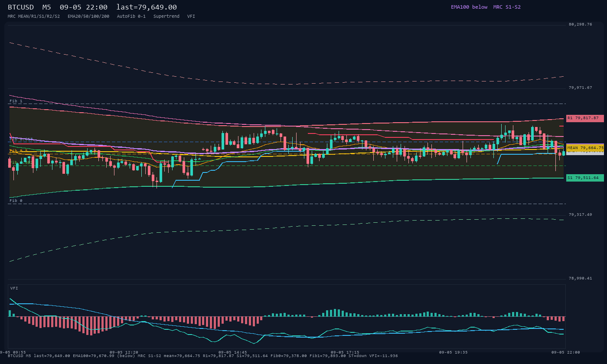Click the last=79,649.00 price readout

147,7
